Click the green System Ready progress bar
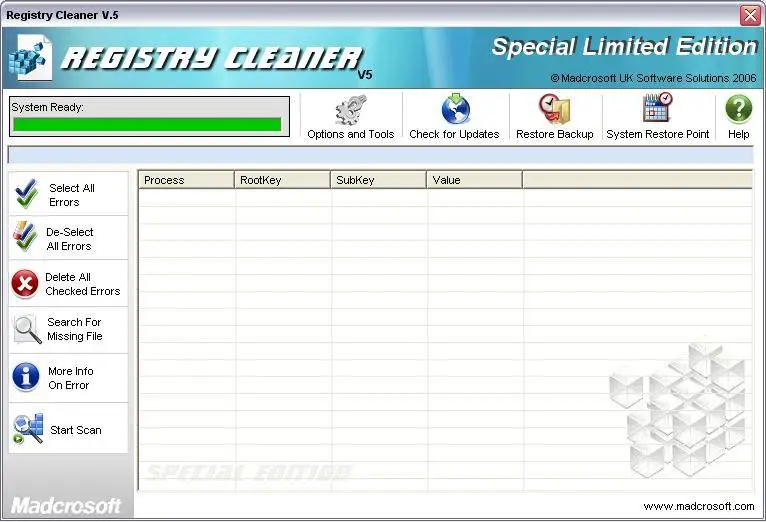This screenshot has height=522, width=766. [147, 125]
